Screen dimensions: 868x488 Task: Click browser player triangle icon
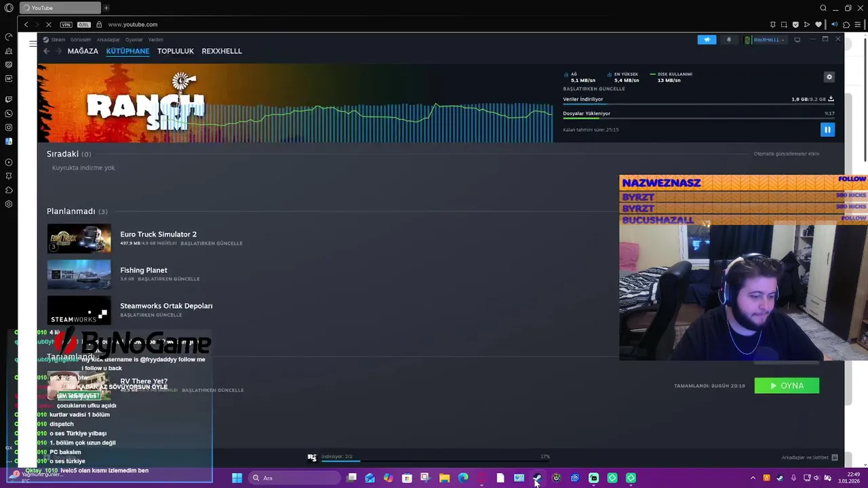click(x=806, y=24)
